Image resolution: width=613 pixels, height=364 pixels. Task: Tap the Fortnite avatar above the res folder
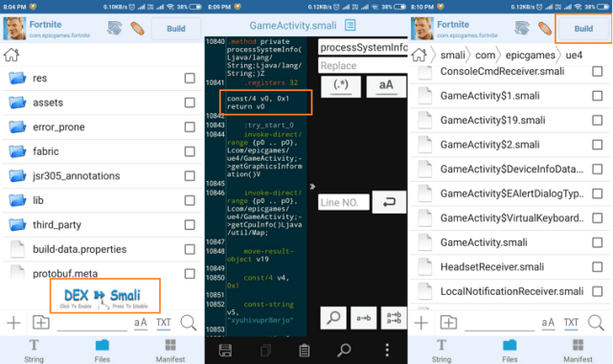click(14, 29)
